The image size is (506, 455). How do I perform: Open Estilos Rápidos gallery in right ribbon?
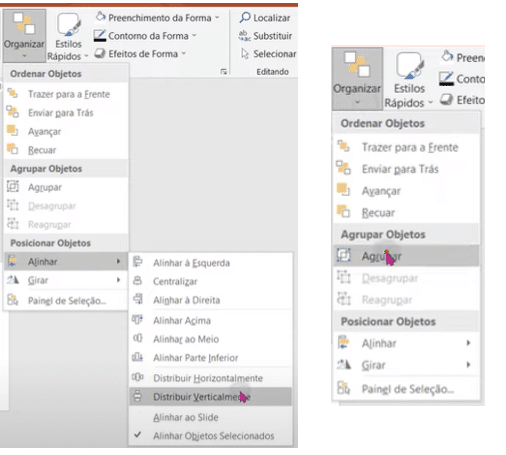point(409,80)
